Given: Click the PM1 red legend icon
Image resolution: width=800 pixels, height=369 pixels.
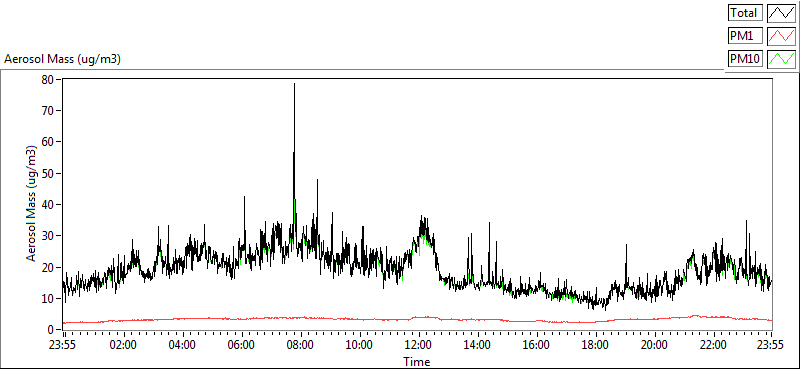Looking at the screenshot, I should [781, 36].
